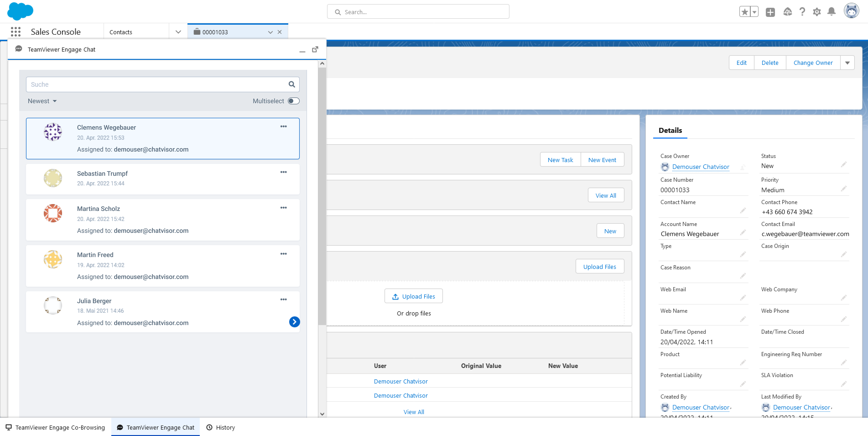Open the 00001033 tab actions chevron
Image resolution: width=868 pixels, height=436 pixels.
tap(270, 32)
